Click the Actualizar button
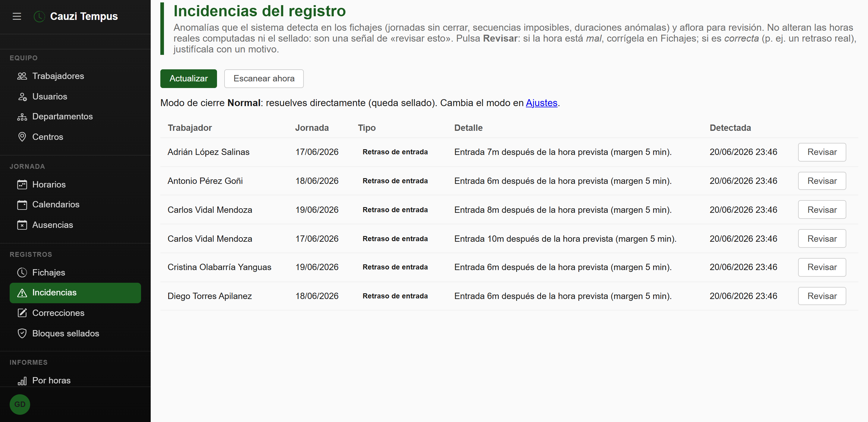The height and width of the screenshot is (422, 868). (x=188, y=79)
